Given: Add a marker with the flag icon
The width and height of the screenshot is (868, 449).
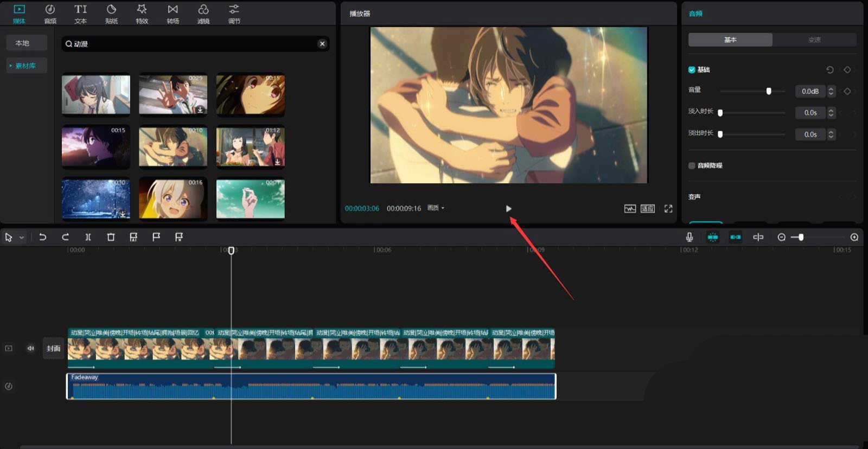Looking at the screenshot, I should click(x=156, y=237).
